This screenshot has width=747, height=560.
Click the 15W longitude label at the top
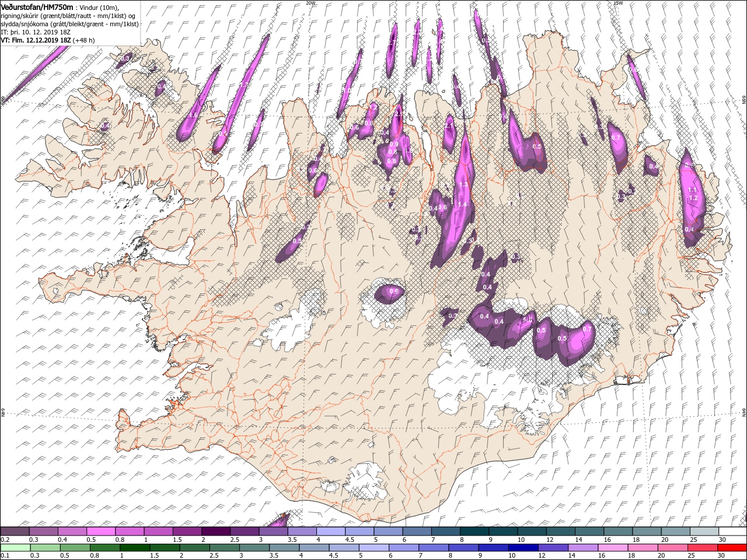click(618, 3)
